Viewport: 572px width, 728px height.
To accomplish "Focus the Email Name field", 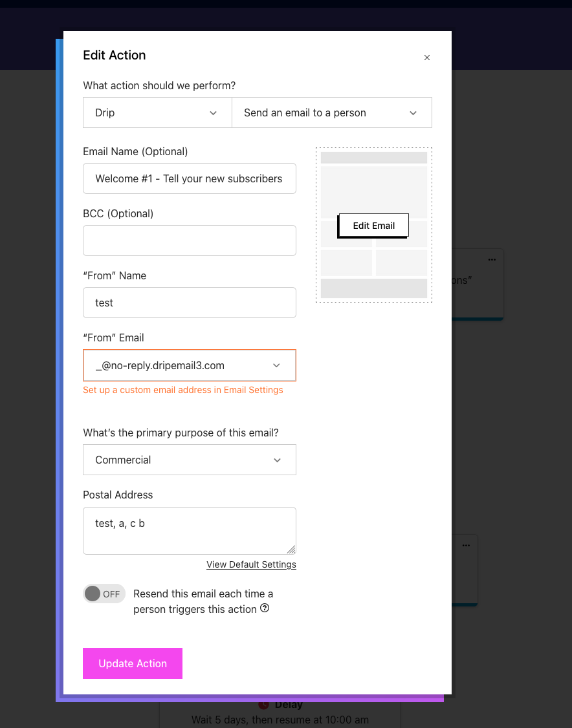I will pos(189,178).
